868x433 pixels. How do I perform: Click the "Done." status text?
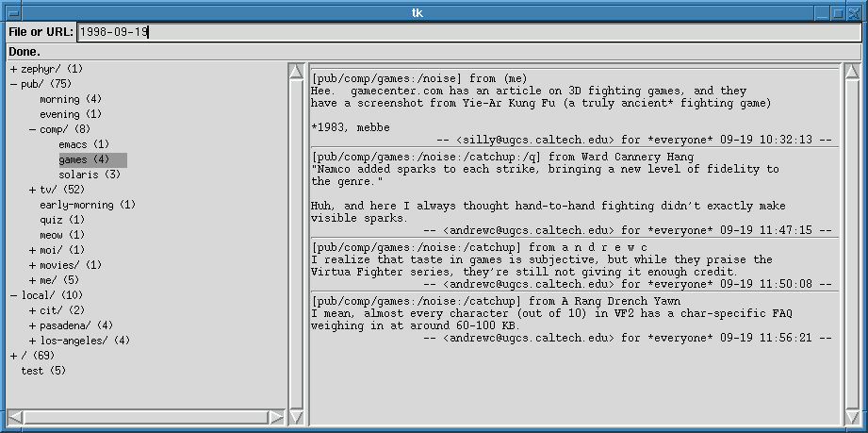(x=25, y=52)
